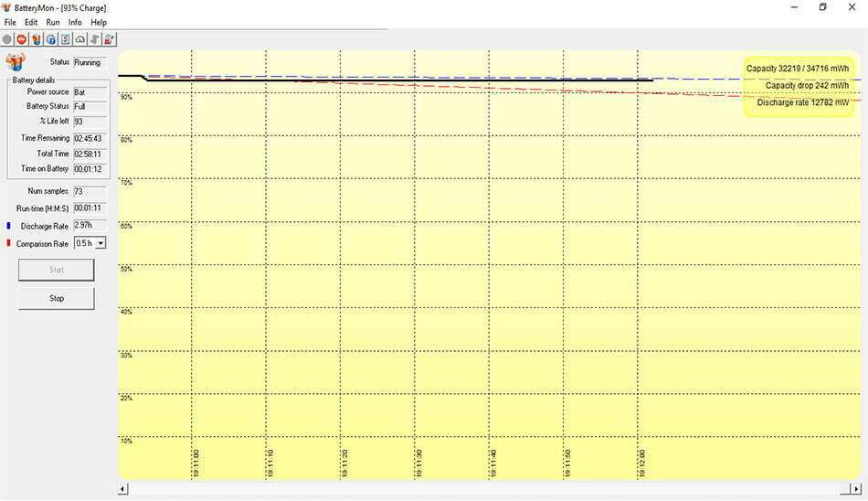
Task: Click the greyed-out start monitoring toolbar icon
Action: pyautogui.click(x=7, y=39)
